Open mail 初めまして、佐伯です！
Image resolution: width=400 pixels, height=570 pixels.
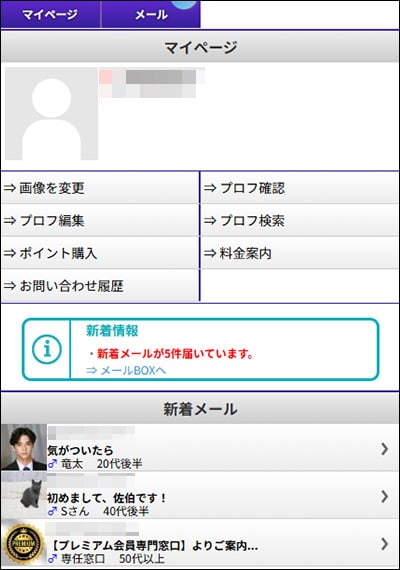coord(200,495)
